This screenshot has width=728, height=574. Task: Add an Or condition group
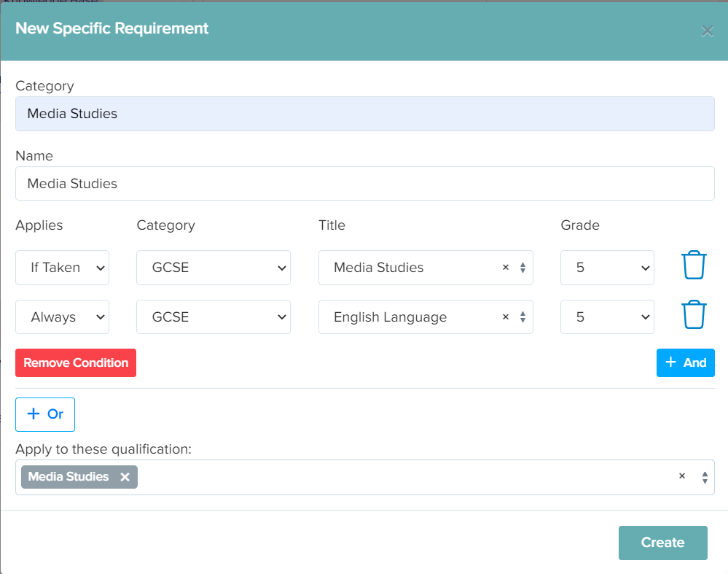(45, 414)
